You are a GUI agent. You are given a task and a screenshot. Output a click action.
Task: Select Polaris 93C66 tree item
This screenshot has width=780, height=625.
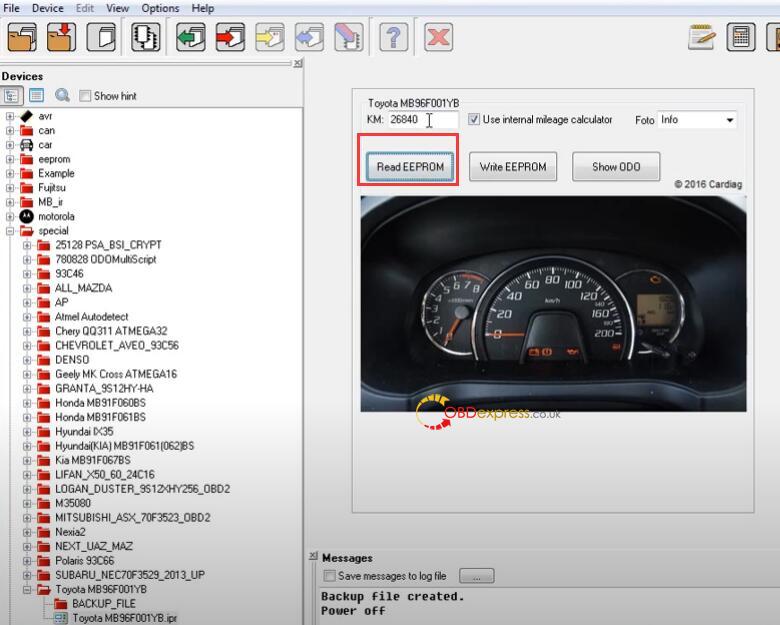point(85,561)
